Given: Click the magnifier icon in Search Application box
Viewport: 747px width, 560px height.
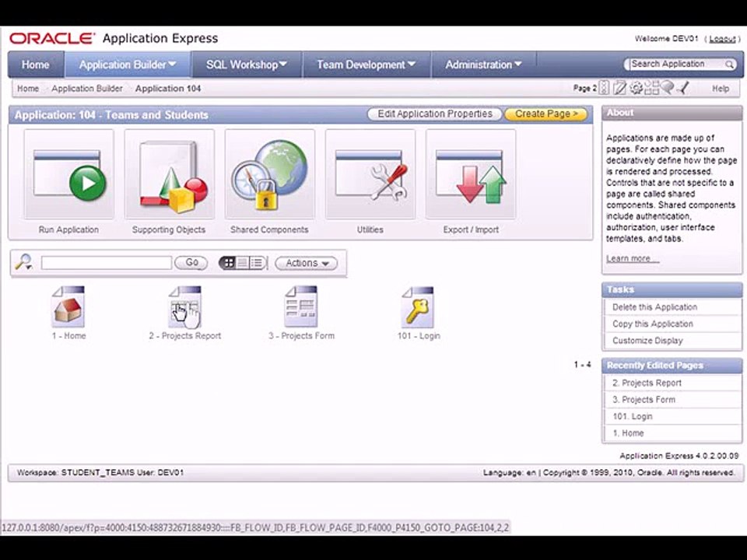Looking at the screenshot, I should (x=729, y=65).
